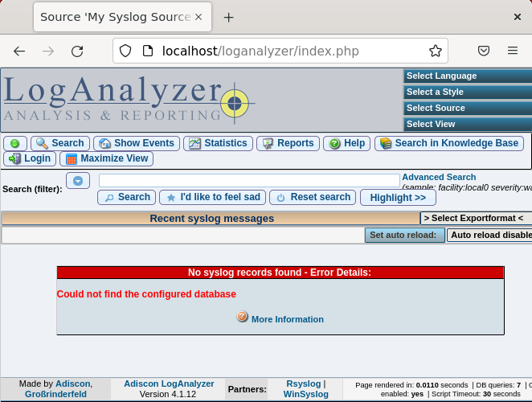The image size is (532, 402).
Task: Visit the WinSyslog partner link
Action: click(306, 394)
